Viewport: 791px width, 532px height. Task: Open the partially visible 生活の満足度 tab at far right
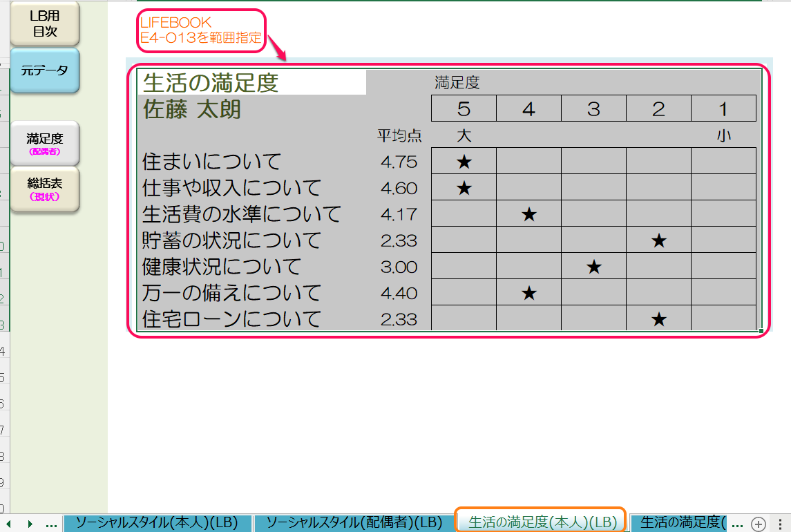coord(679,523)
